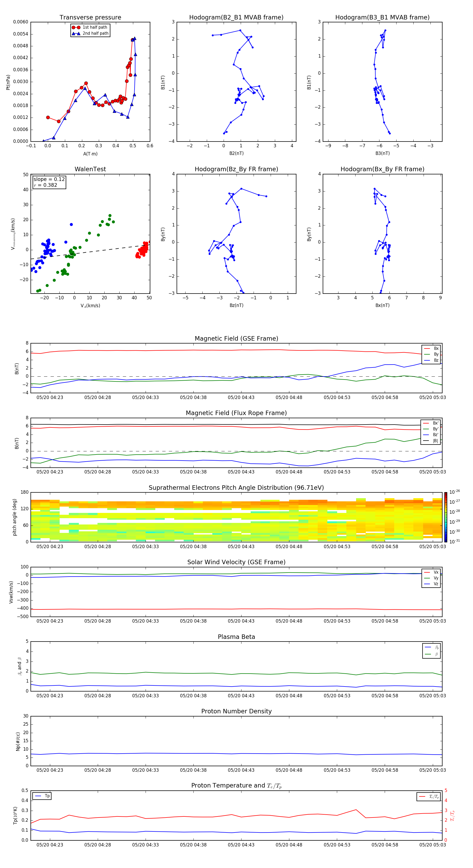
Task: Click "05/20 04:23" tick under GSE magnetic field plot
Action: [50, 398]
